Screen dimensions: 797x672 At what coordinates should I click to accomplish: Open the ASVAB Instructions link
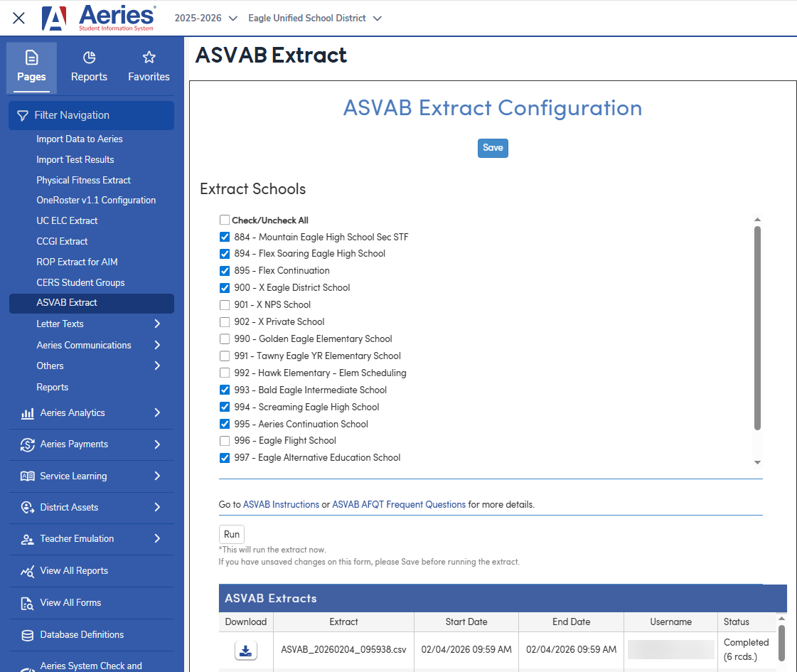[x=281, y=505]
